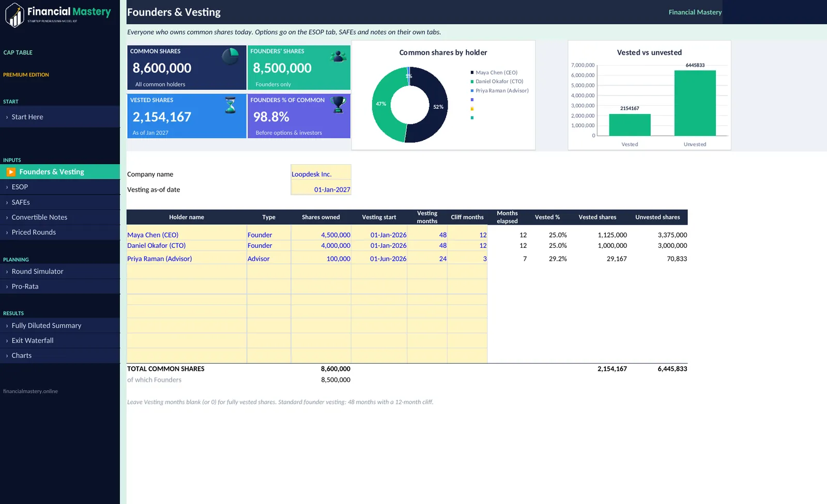Click the 98.8% Founders % of Common value
This screenshot has height=504, width=827.
(x=271, y=117)
